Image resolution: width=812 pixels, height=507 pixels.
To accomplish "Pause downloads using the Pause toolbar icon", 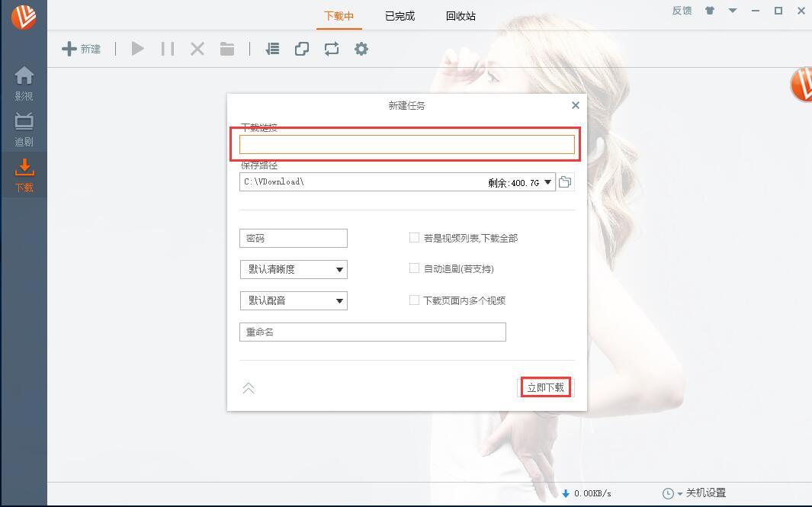I will point(167,48).
